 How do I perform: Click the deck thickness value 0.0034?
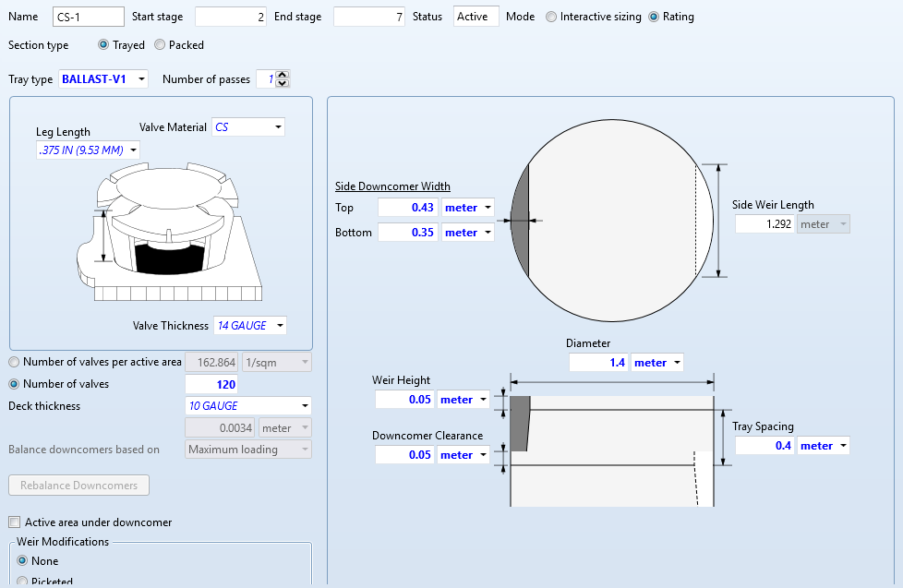220,428
